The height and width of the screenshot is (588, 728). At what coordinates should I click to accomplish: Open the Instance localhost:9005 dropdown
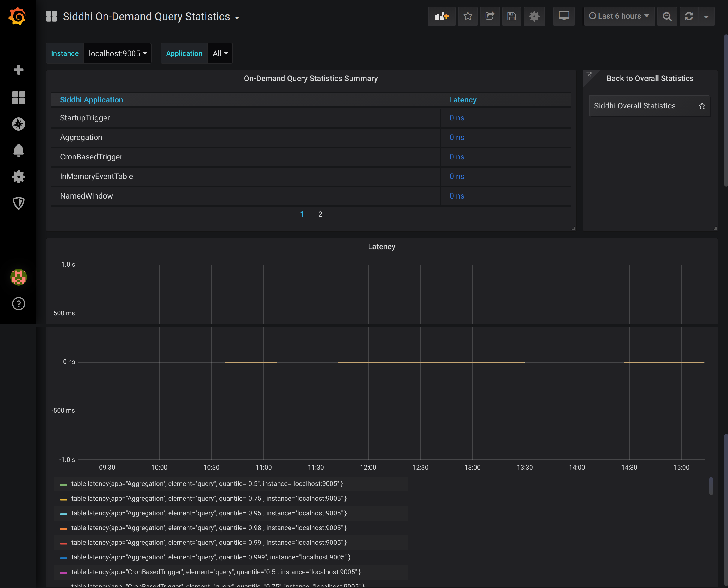(x=117, y=53)
